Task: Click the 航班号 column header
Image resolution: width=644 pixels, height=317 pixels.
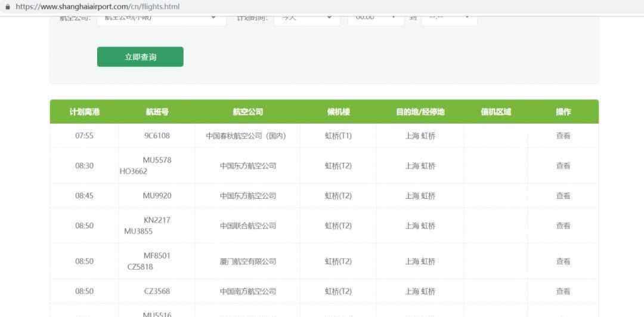Action: tap(157, 112)
